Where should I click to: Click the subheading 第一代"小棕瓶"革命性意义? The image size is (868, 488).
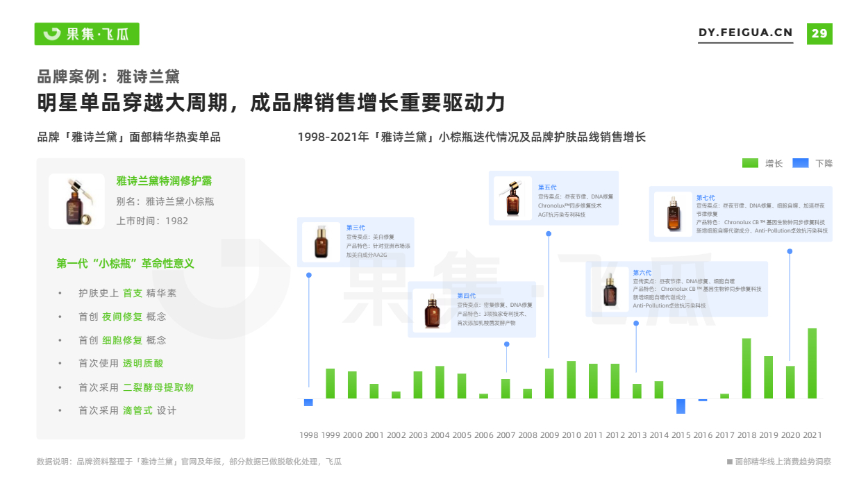(x=125, y=264)
